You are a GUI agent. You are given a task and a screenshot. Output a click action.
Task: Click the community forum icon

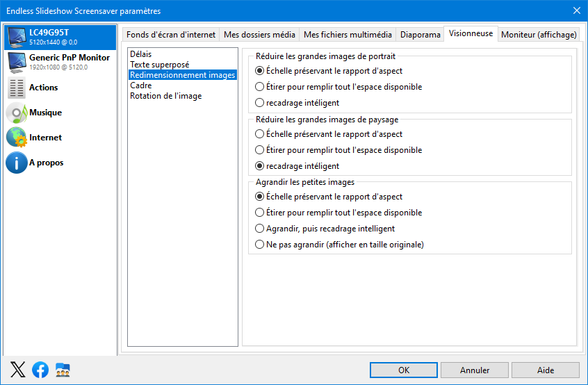(63, 370)
